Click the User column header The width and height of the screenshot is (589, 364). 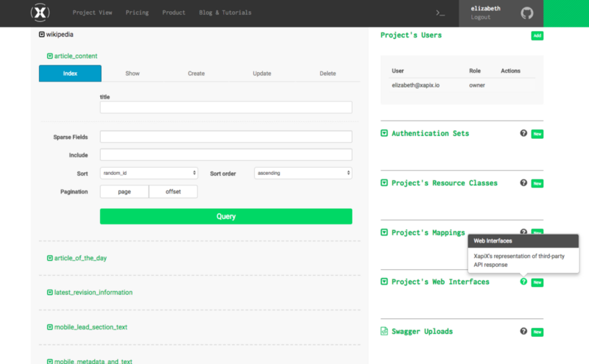point(398,71)
